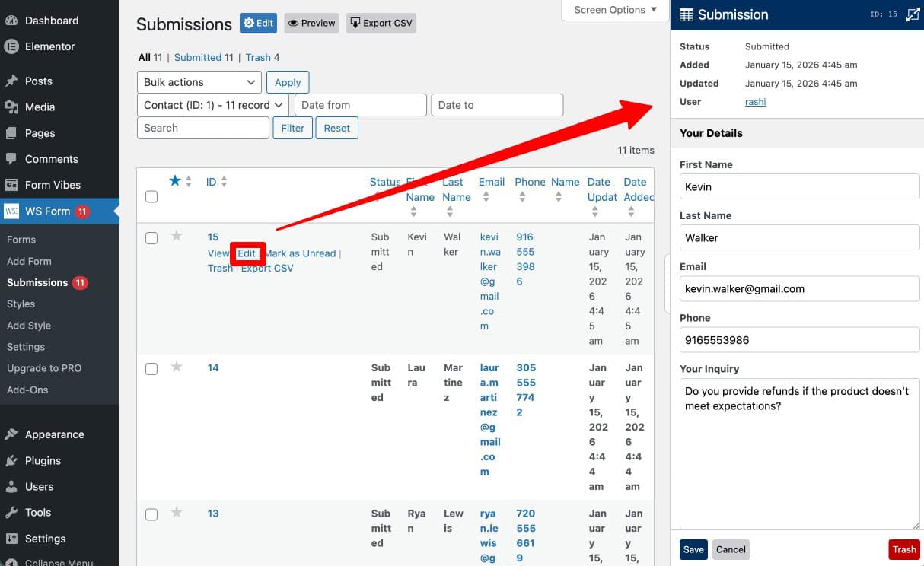Cancel editing the submission
This screenshot has height=566, width=924.
click(731, 549)
